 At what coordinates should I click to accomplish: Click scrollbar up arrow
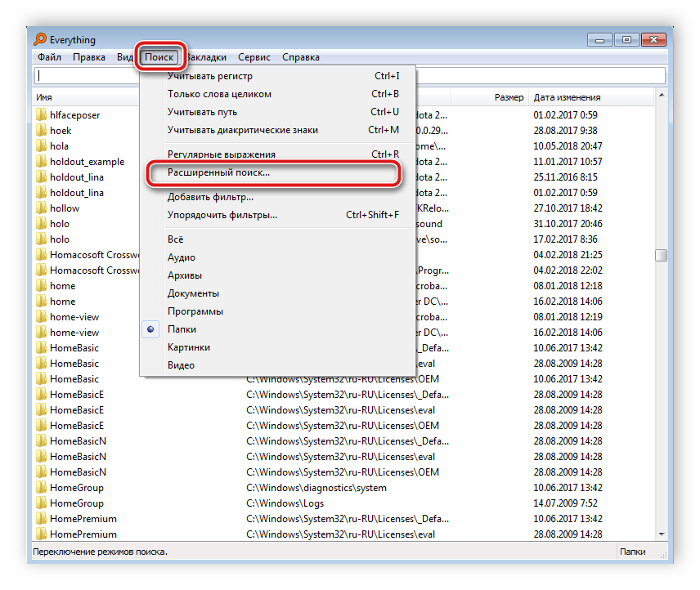pyautogui.click(x=662, y=95)
